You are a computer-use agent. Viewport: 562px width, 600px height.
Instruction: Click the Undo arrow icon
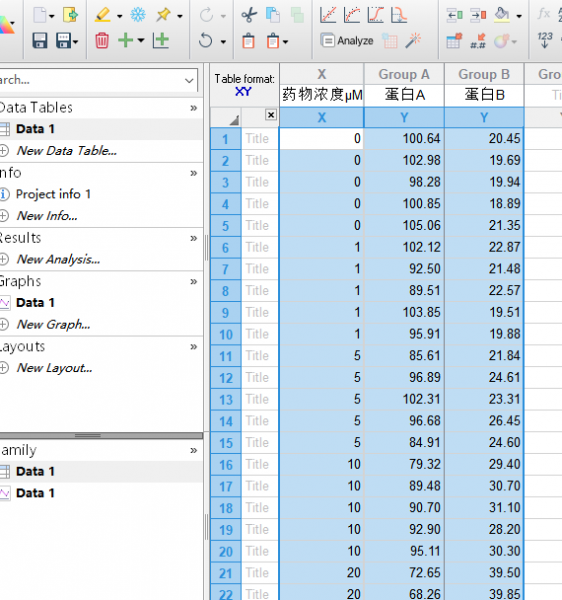(205, 40)
